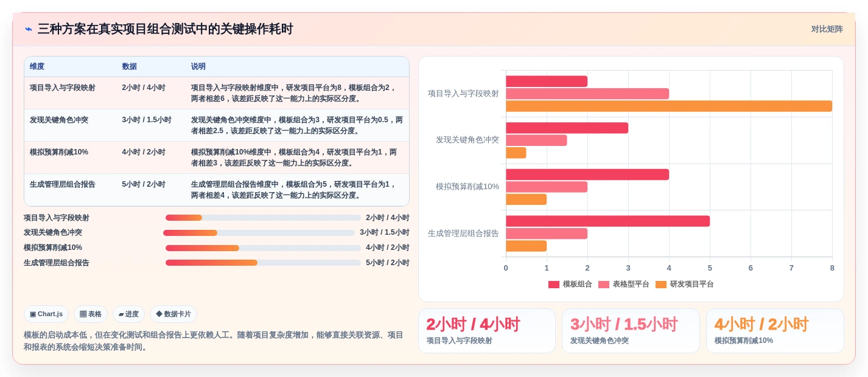The width and height of the screenshot is (868, 377).
Task: Click the 维度 column header
Action: tap(37, 67)
